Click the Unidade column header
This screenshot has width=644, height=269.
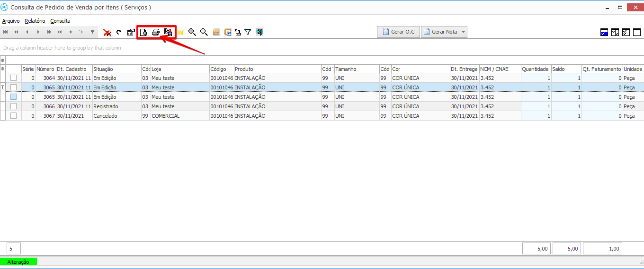pos(633,69)
